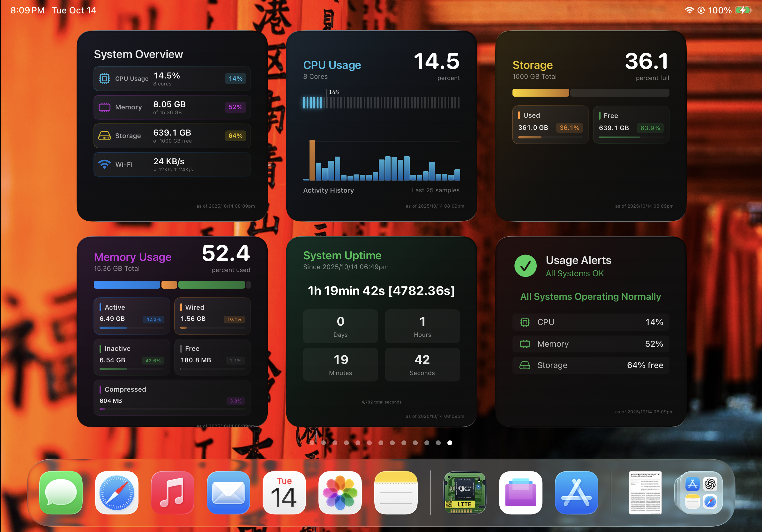Tap the Usage Alerts widget
This screenshot has height=532, width=762.
tap(591, 332)
